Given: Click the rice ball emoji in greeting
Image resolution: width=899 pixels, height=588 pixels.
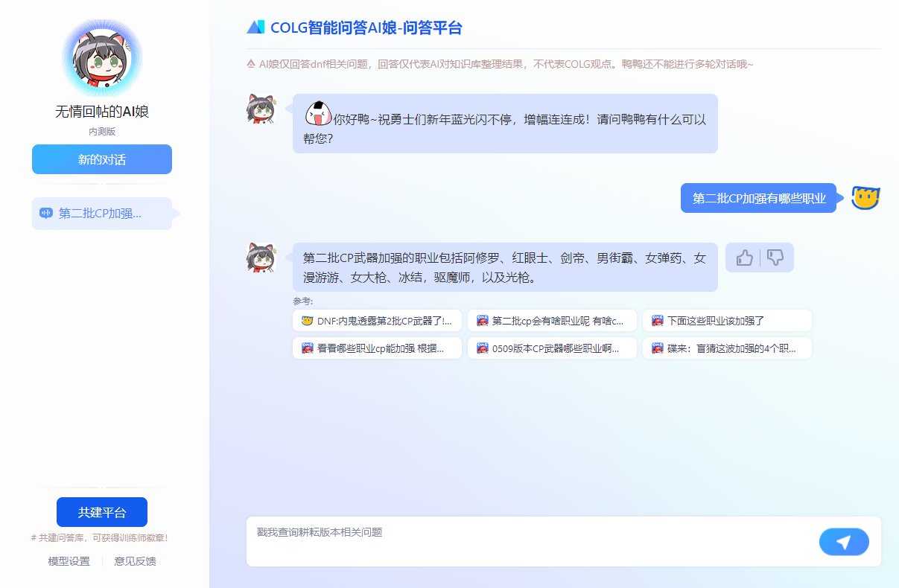Looking at the screenshot, I should pyautogui.click(x=318, y=113).
